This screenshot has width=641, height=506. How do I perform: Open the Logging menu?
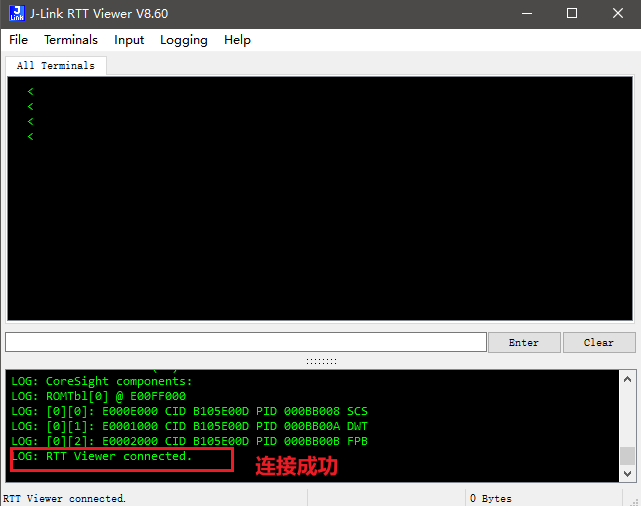click(184, 40)
